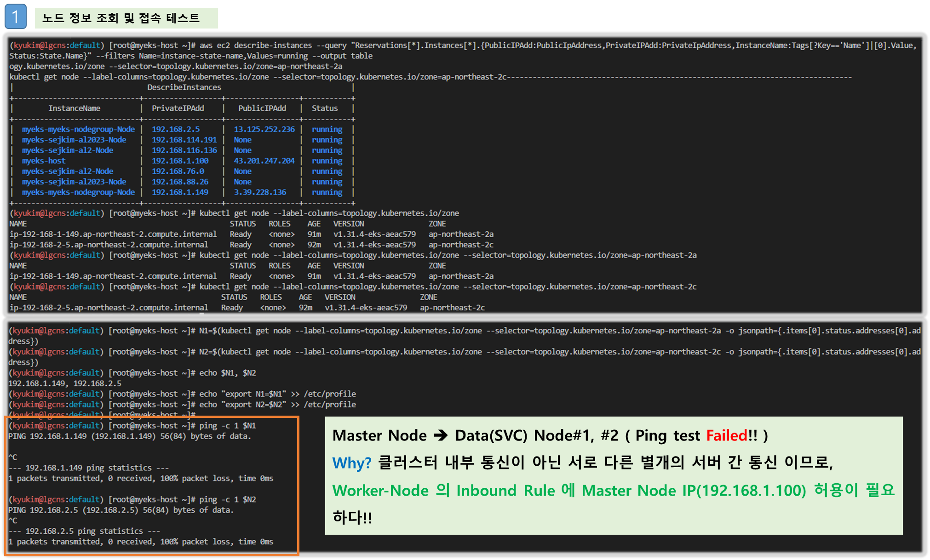Click the blue number 1 badge

click(x=16, y=17)
